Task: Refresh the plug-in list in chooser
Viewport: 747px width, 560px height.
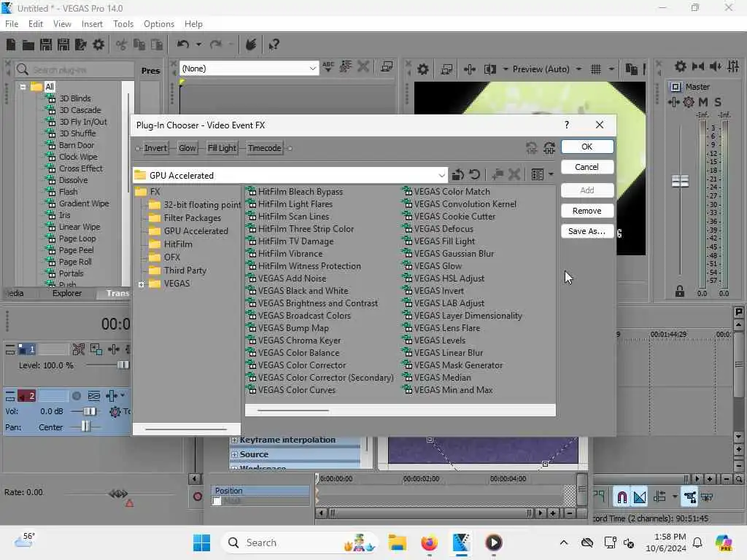Action: (x=474, y=175)
